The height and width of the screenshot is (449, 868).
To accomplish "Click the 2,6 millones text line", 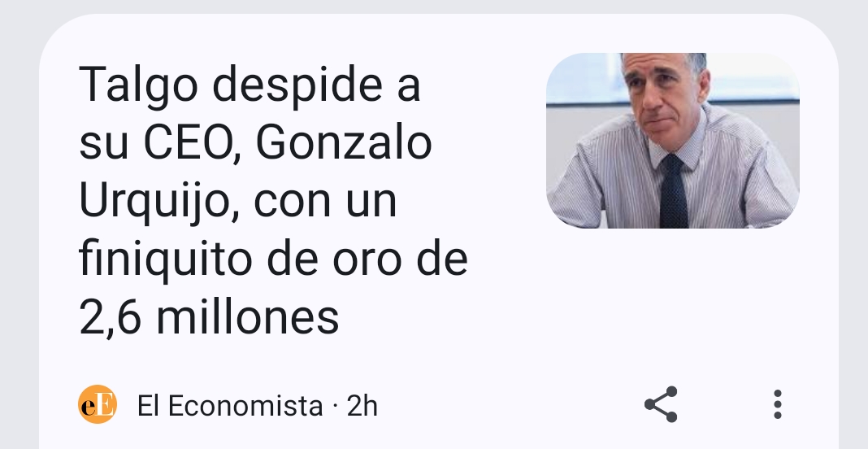I will coord(209,317).
